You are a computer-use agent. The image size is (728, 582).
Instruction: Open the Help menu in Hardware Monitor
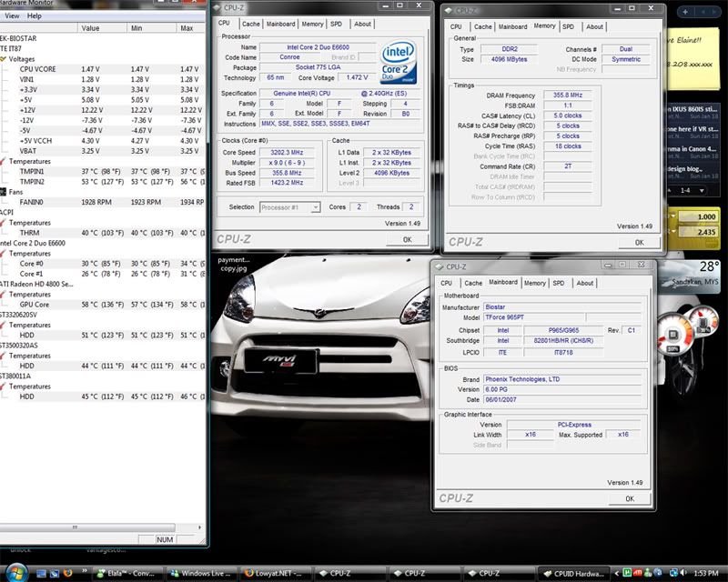pos(35,15)
